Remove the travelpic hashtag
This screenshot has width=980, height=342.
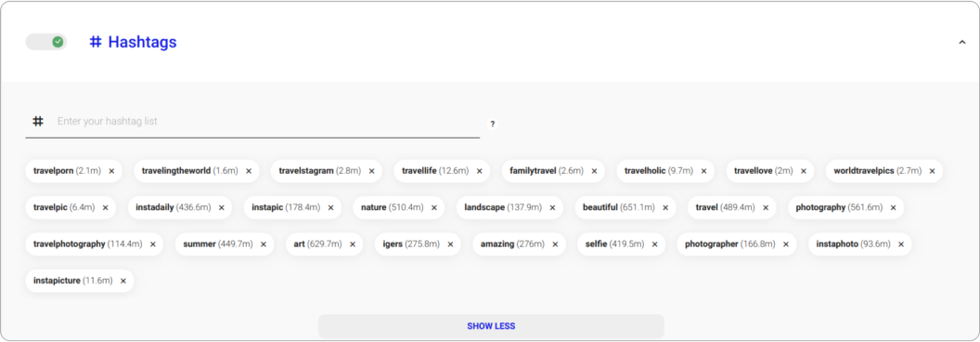[x=105, y=207]
